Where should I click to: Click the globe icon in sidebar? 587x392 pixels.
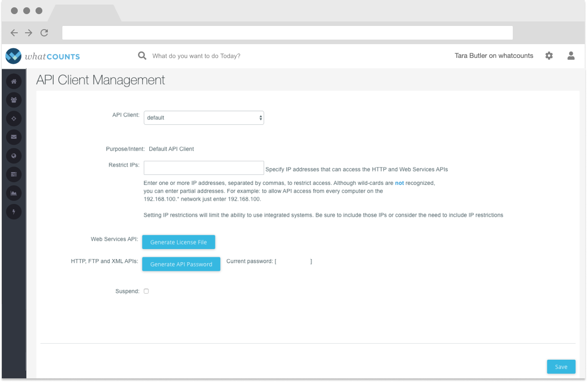tap(14, 156)
